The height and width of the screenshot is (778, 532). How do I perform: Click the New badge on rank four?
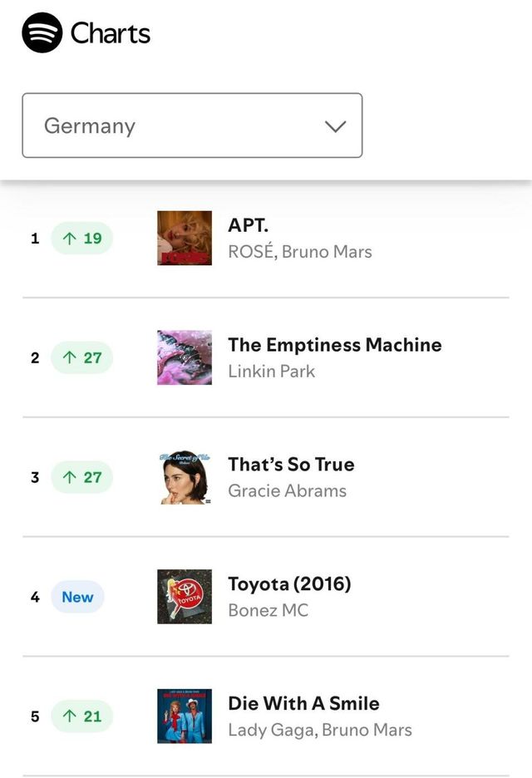pos(77,597)
